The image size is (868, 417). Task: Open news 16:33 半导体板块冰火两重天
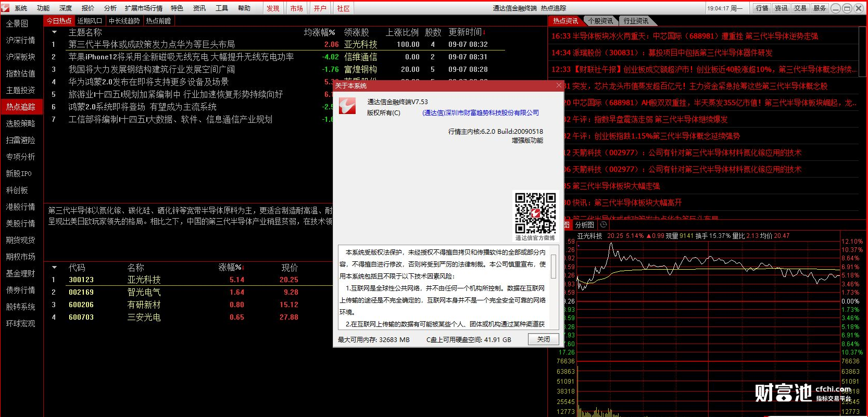pyautogui.click(x=685, y=36)
